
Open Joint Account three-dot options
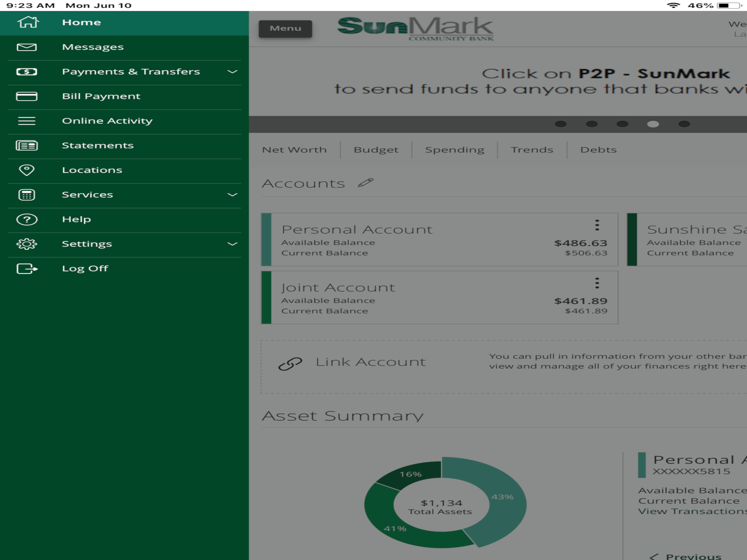tap(597, 283)
